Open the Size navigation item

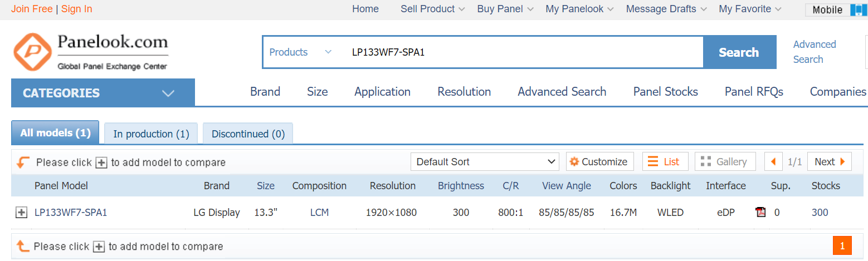[x=318, y=92]
